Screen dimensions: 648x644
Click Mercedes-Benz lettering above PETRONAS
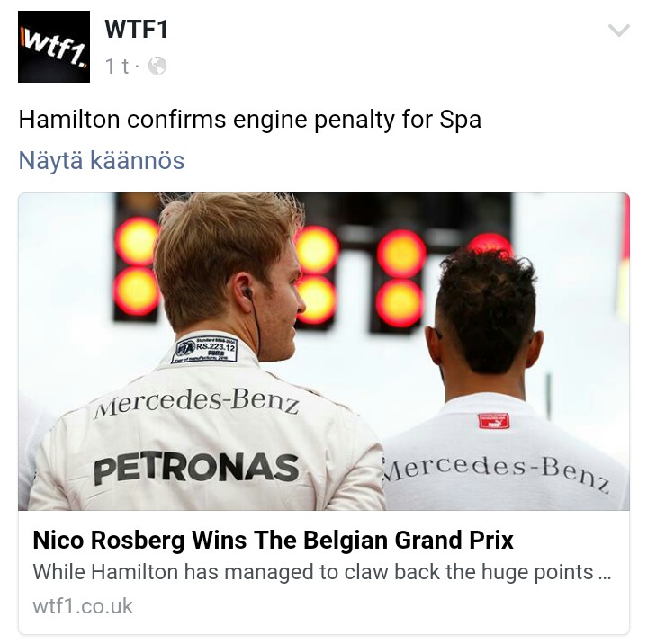[x=196, y=402]
